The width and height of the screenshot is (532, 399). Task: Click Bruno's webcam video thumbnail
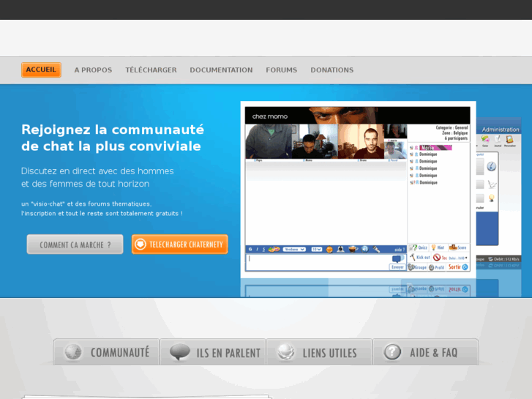pos(361,141)
